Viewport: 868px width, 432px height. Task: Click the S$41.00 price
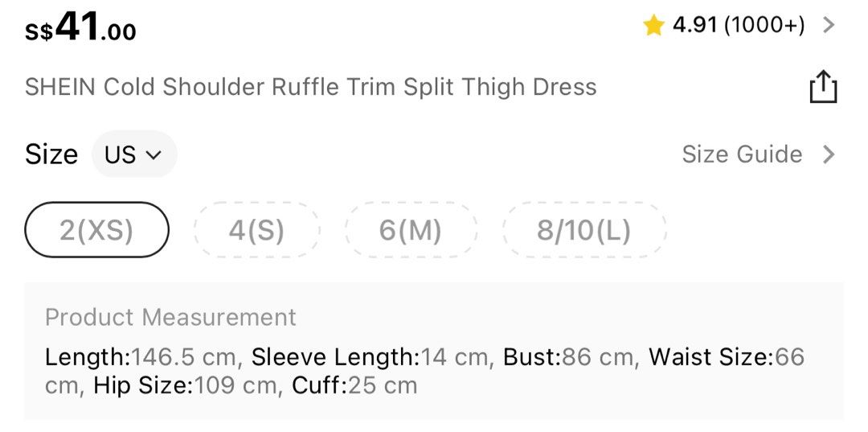tap(80, 27)
